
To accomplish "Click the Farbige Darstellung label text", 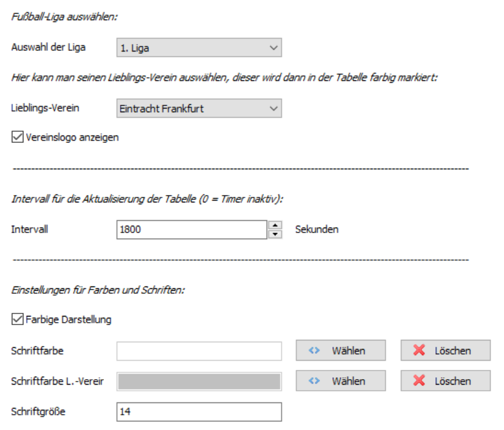I will tap(69, 320).
